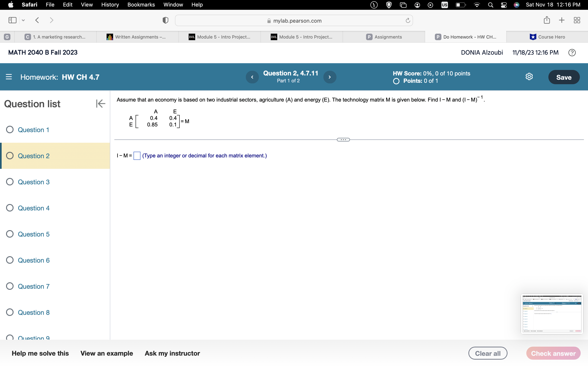
Task: Click the matrix answer input box
Action: point(137,156)
